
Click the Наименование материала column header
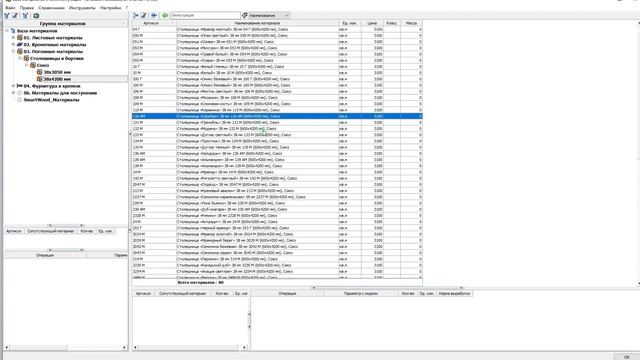tap(257, 23)
